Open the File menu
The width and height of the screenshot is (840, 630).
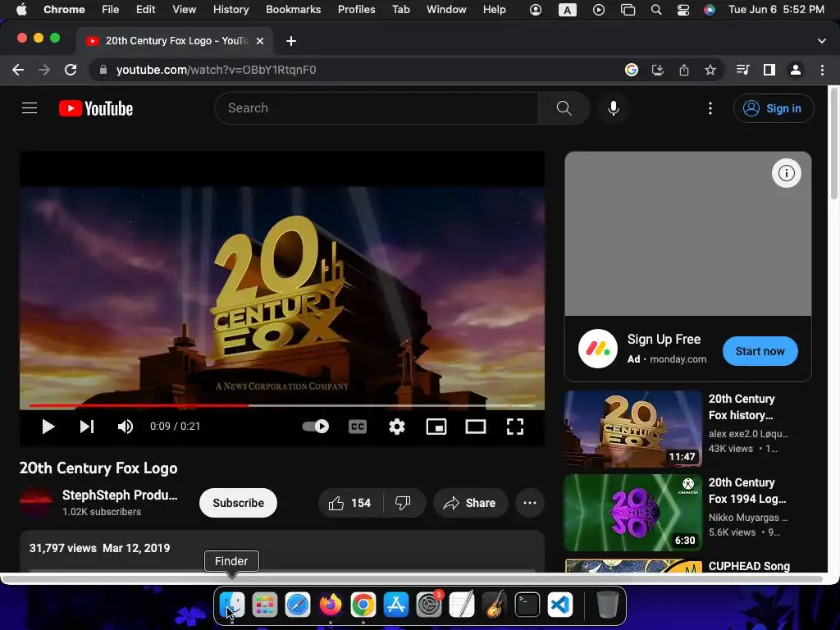click(x=111, y=9)
